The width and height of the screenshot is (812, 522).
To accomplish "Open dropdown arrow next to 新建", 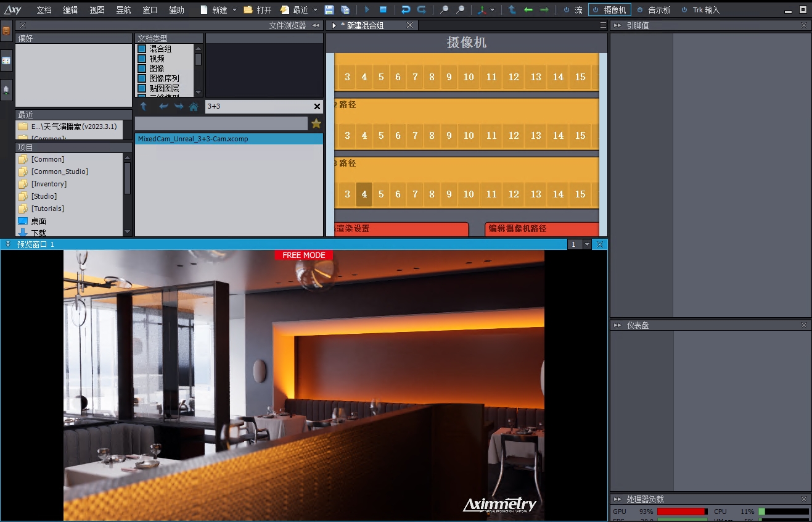I will [234, 10].
